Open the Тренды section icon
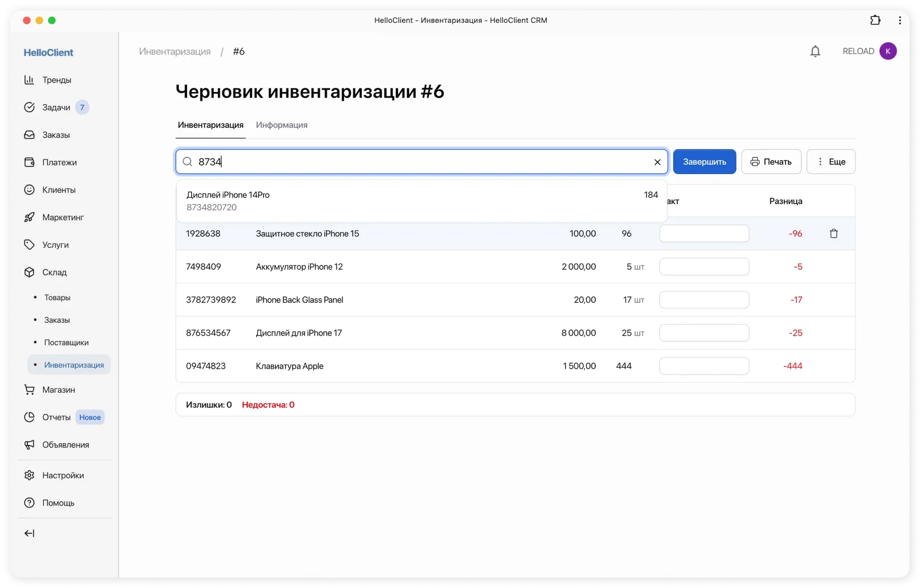 (x=30, y=79)
